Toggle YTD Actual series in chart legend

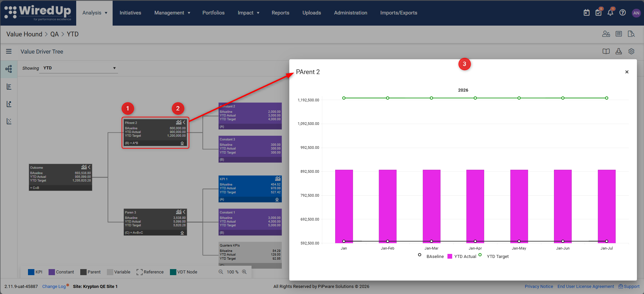coord(462,256)
